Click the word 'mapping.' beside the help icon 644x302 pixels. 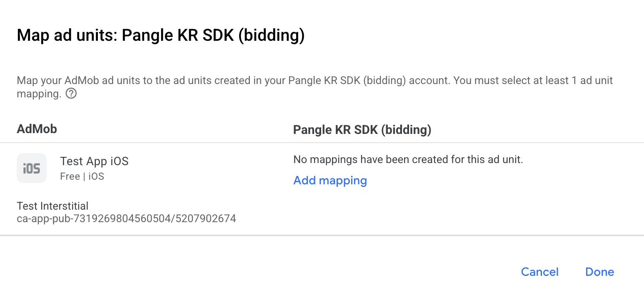[x=39, y=94]
